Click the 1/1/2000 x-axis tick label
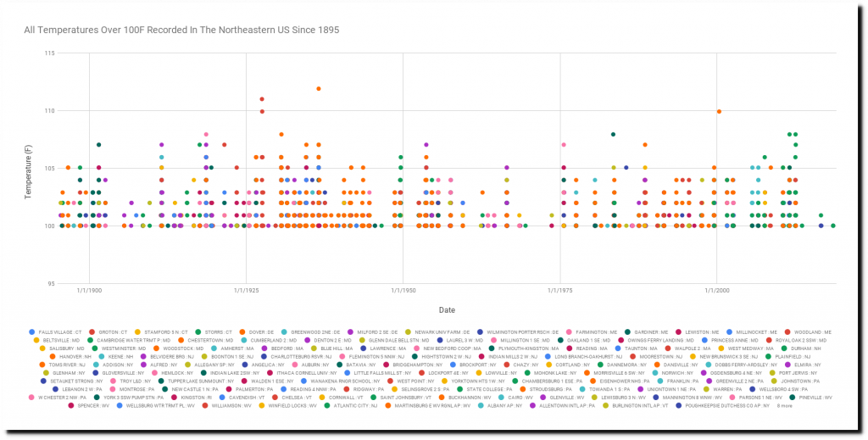The height and width of the screenshot is (440, 868). tap(717, 291)
